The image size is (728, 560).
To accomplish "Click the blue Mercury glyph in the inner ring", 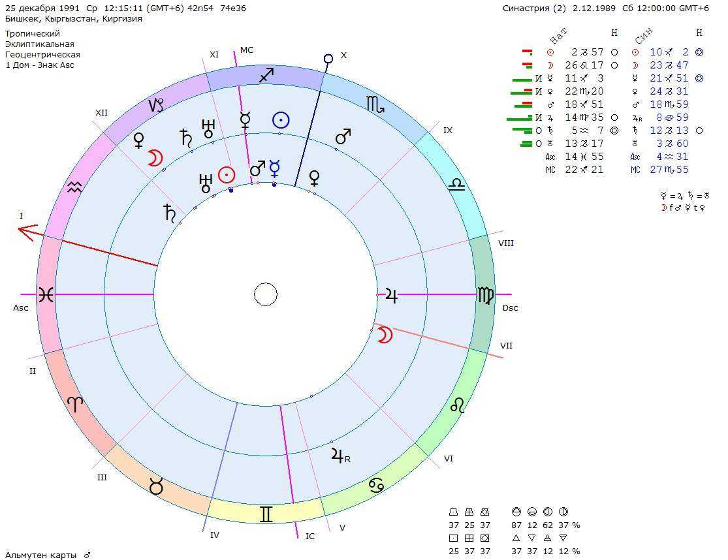I will pos(275,169).
